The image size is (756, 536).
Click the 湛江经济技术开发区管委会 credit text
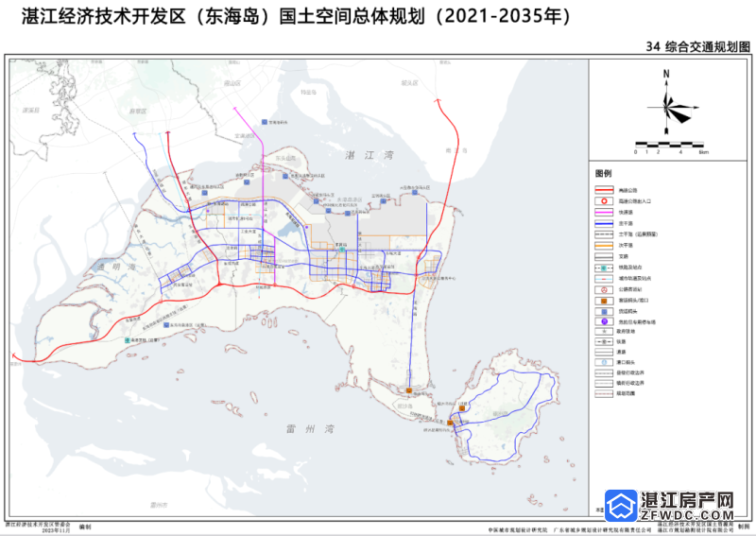click(38, 524)
